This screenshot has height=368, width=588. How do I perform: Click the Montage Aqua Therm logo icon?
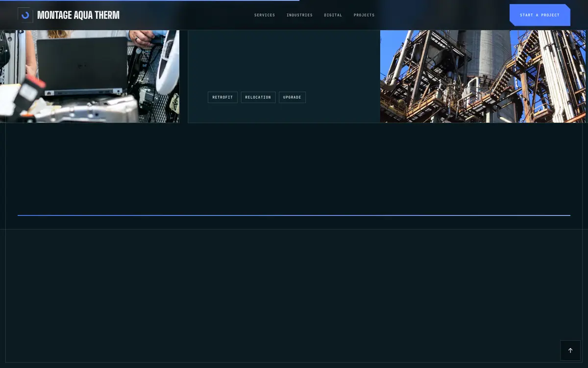tap(25, 15)
